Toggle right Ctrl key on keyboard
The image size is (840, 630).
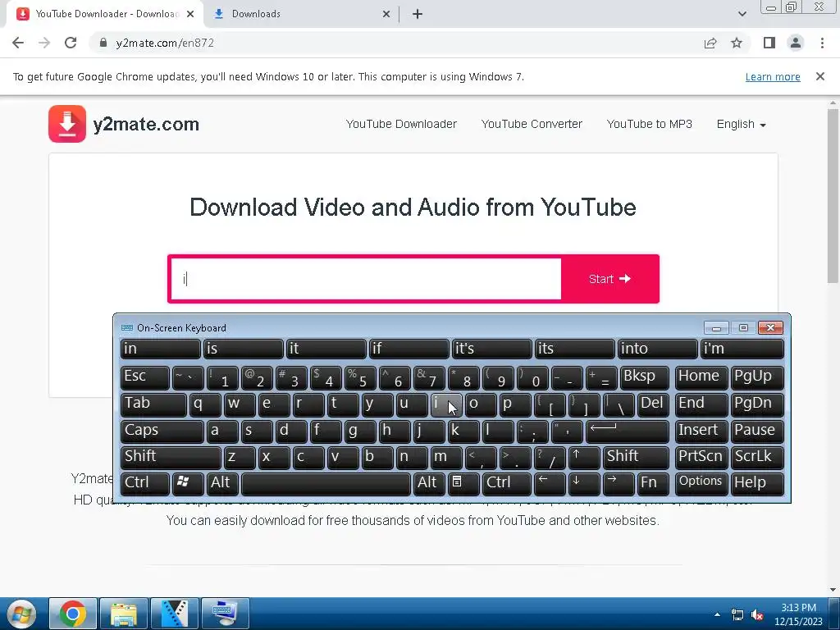507,483
